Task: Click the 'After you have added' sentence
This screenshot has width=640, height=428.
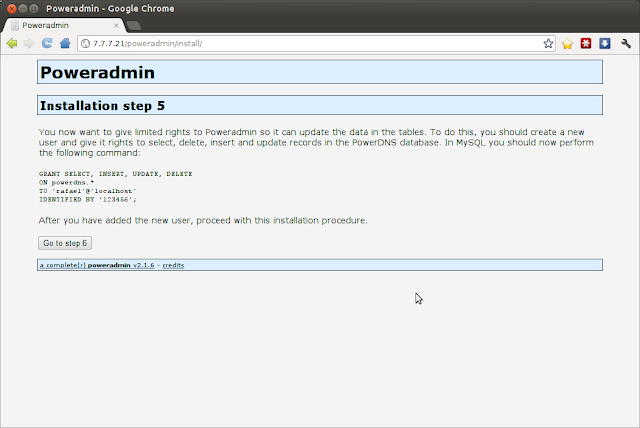Action: (x=203, y=220)
